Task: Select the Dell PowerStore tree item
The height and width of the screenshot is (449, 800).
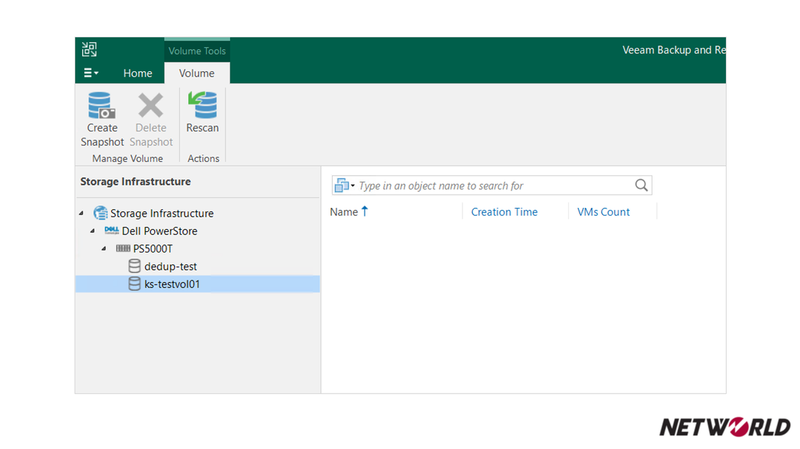Action: pyautogui.click(x=160, y=231)
